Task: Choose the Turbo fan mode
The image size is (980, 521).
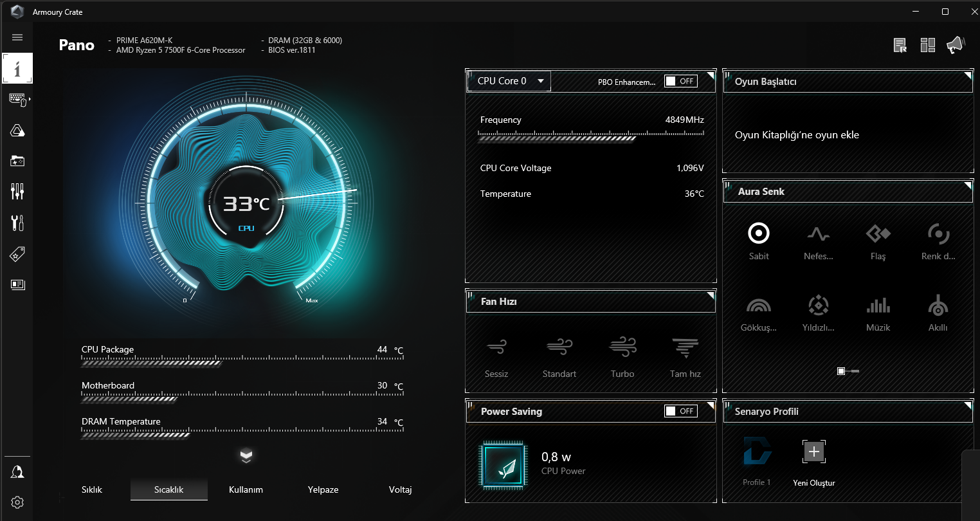Action: (622, 358)
